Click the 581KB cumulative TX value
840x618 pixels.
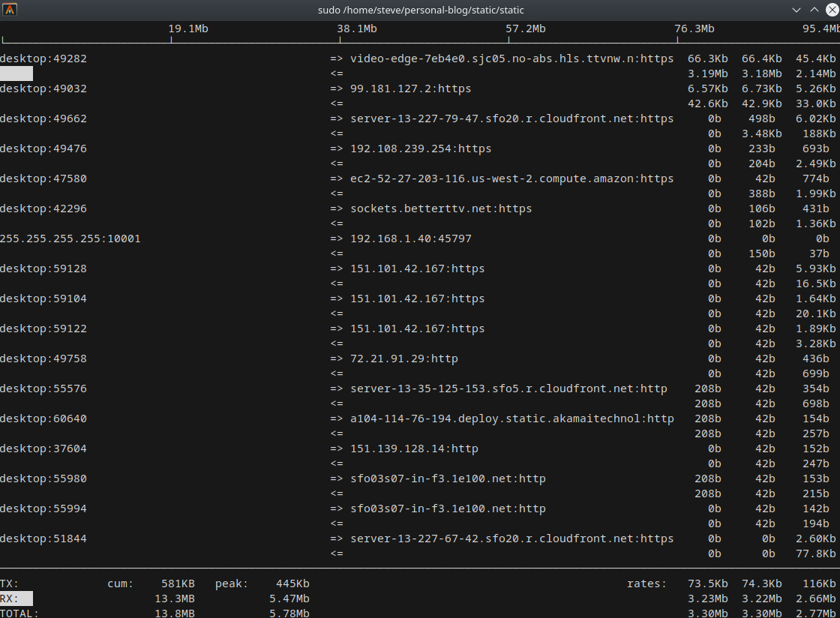[x=178, y=583]
